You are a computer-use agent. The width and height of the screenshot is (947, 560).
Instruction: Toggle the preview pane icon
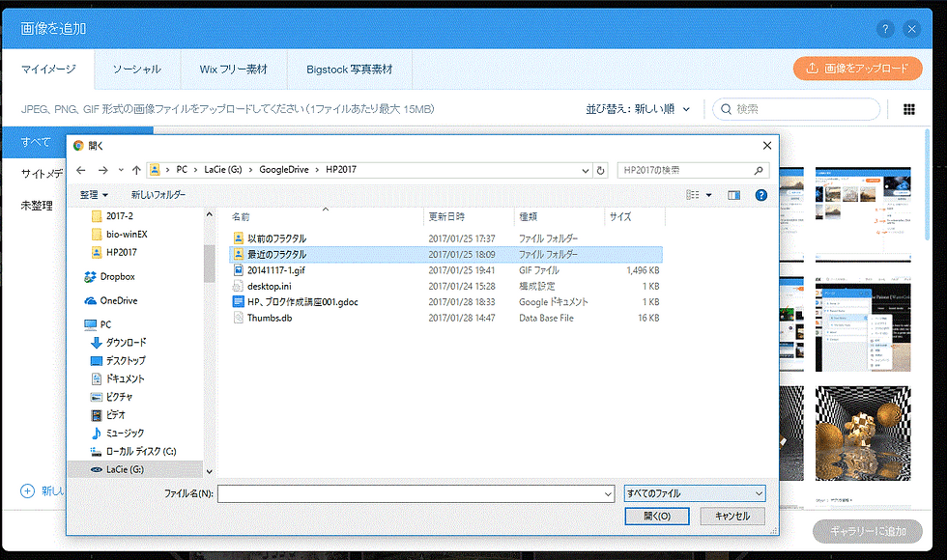coord(733,195)
